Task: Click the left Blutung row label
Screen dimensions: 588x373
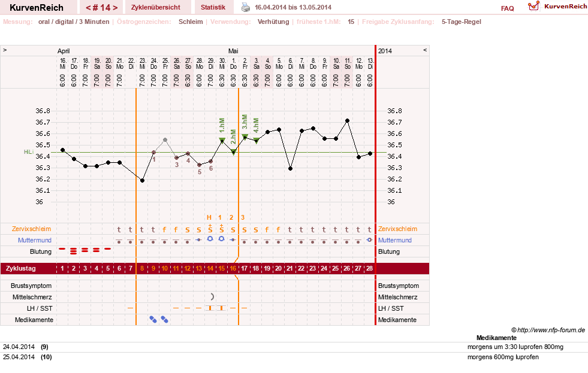Action: 41,251
